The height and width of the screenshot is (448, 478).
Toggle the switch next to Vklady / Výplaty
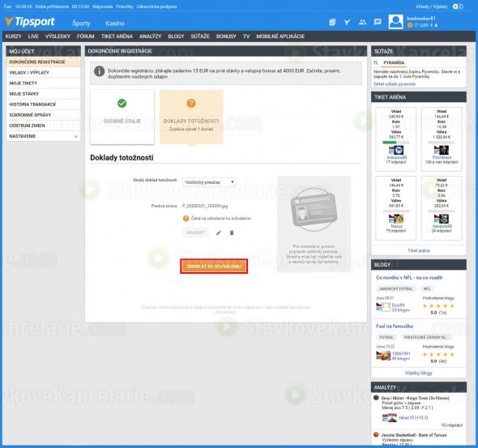458,6
